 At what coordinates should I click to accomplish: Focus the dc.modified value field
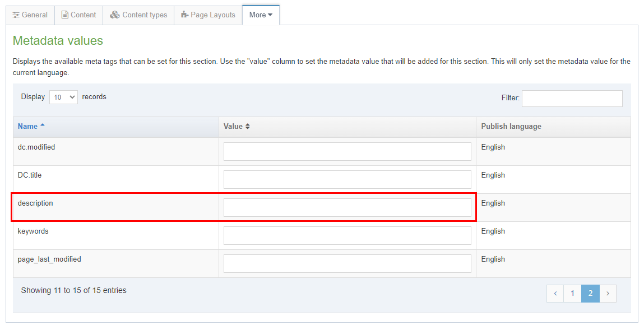point(348,151)
